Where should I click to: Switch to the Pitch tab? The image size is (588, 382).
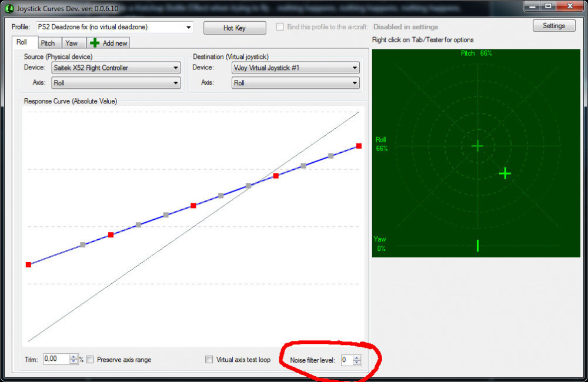point(49,43)
